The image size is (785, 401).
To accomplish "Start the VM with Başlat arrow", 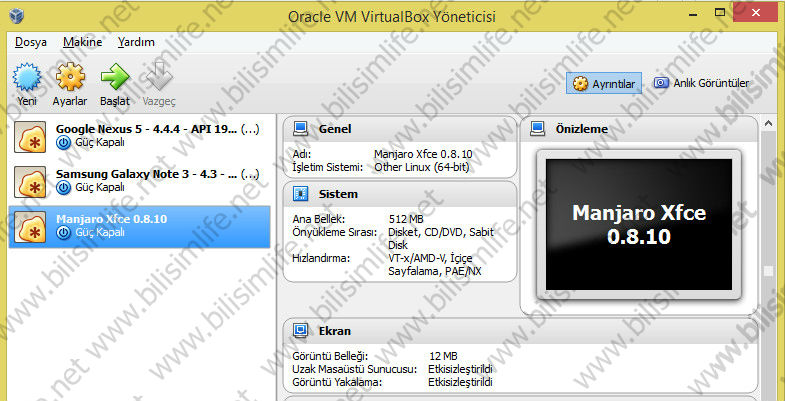I will [x=115, y=77].
